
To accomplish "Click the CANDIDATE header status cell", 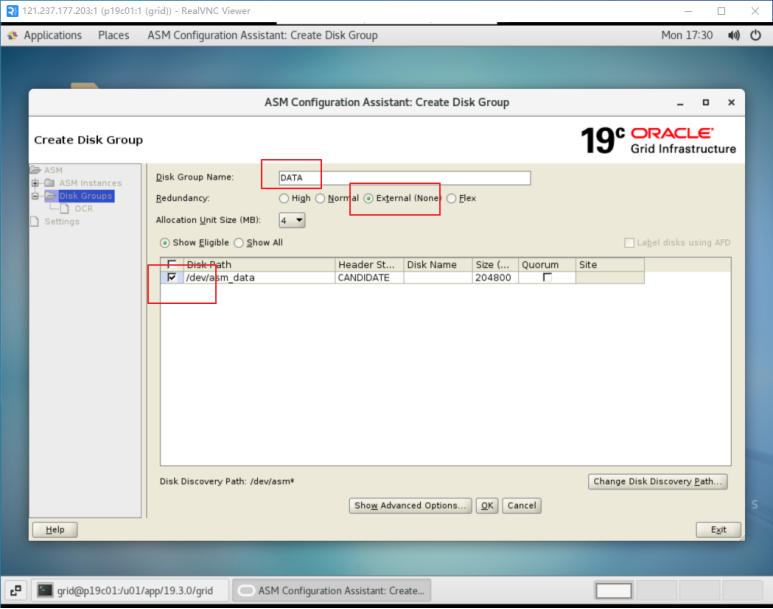I will pos(369,278).
